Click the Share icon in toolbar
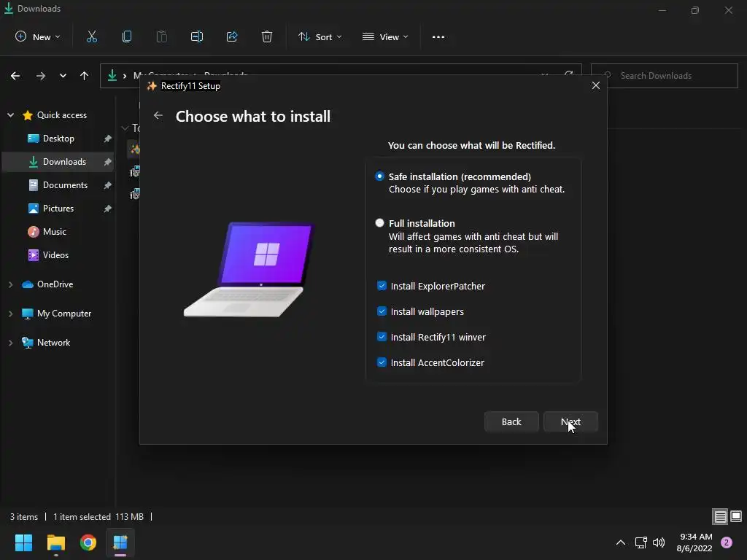 (232, 36)
